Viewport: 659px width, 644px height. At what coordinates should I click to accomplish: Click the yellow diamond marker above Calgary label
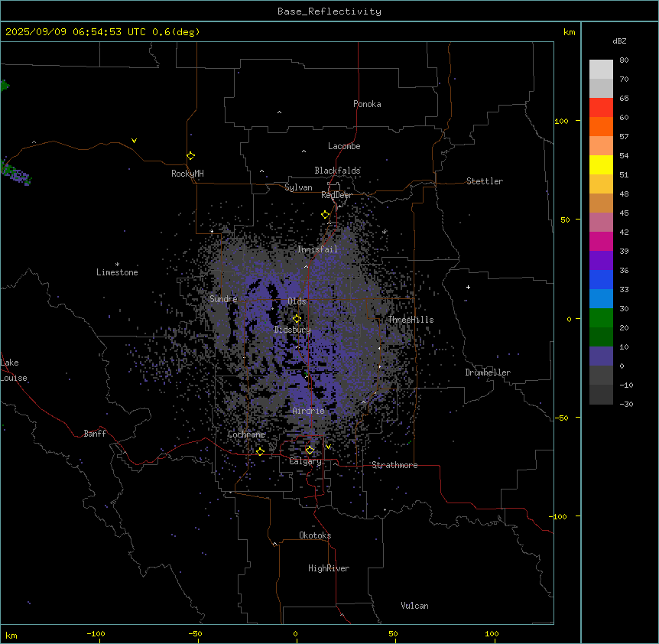[x=310, y=450]
